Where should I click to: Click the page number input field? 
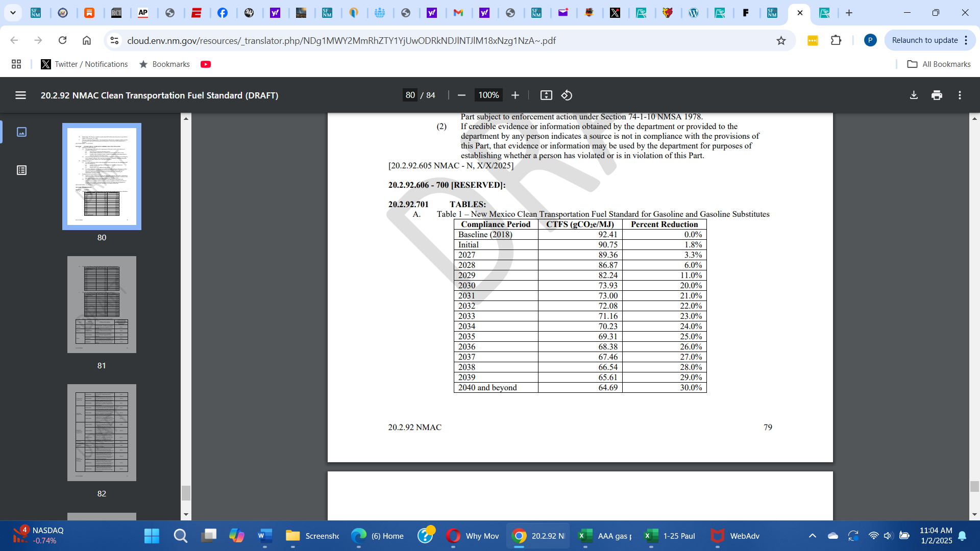(410, 95)
